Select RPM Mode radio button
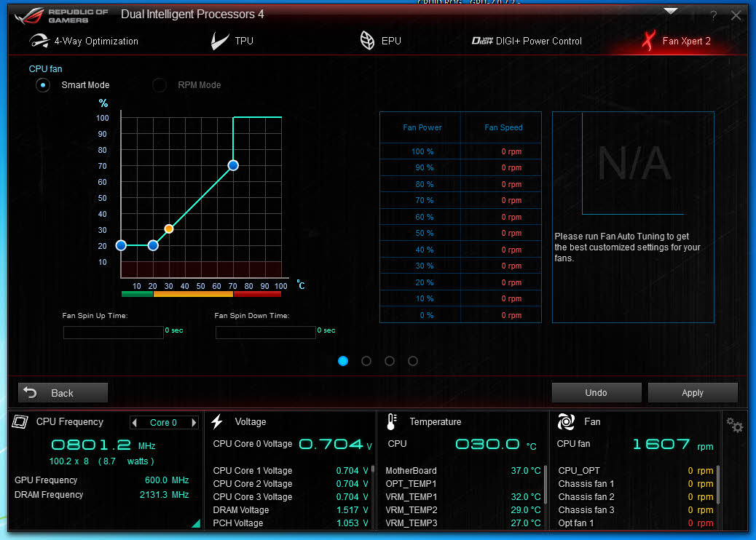 [x=160, y=85]
